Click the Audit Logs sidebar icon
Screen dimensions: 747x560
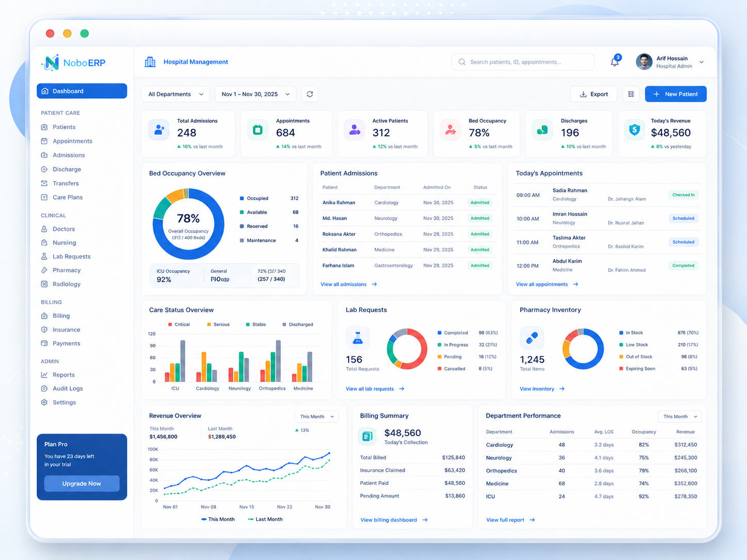pos(44,388)
